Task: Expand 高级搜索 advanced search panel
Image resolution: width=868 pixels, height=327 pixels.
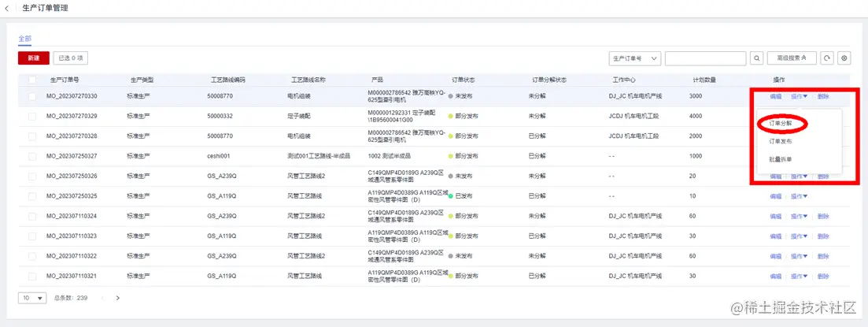Action: coord(792,58)
